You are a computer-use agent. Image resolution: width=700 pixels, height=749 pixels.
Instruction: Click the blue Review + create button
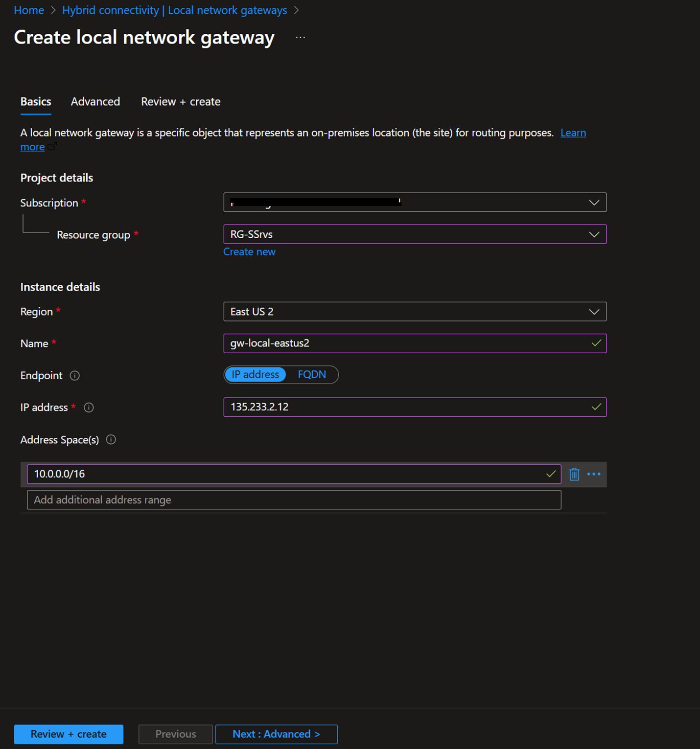(x=69, y=734)
